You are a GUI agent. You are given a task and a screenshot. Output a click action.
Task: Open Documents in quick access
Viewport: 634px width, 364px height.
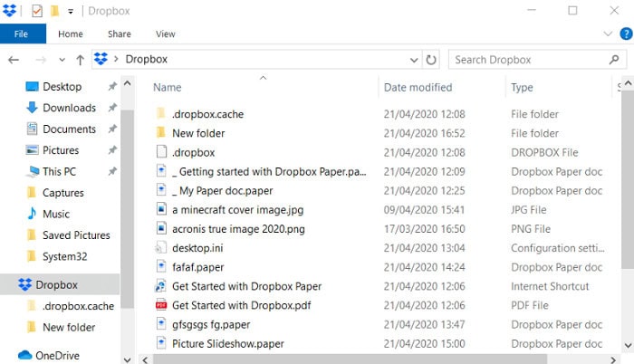(69, 129)
